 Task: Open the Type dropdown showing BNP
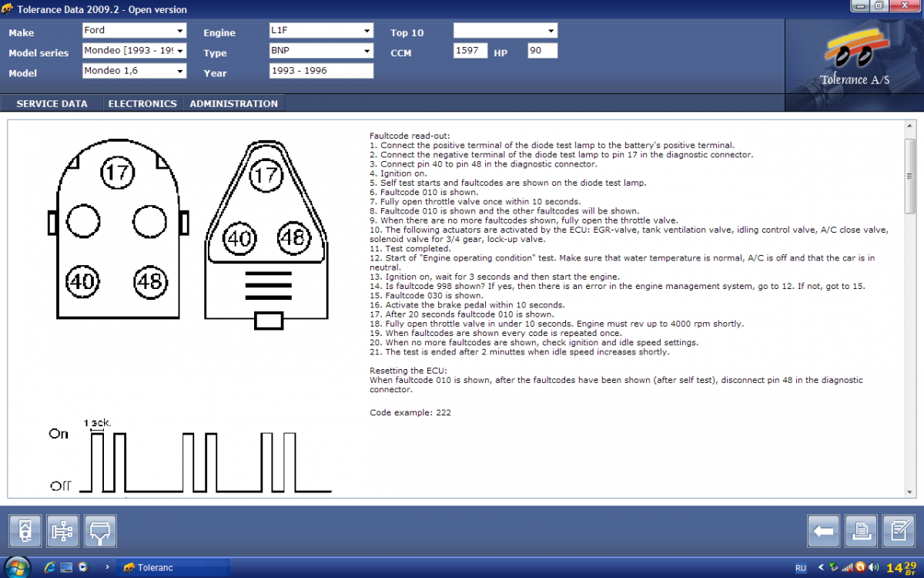click(x=321, y=51)
